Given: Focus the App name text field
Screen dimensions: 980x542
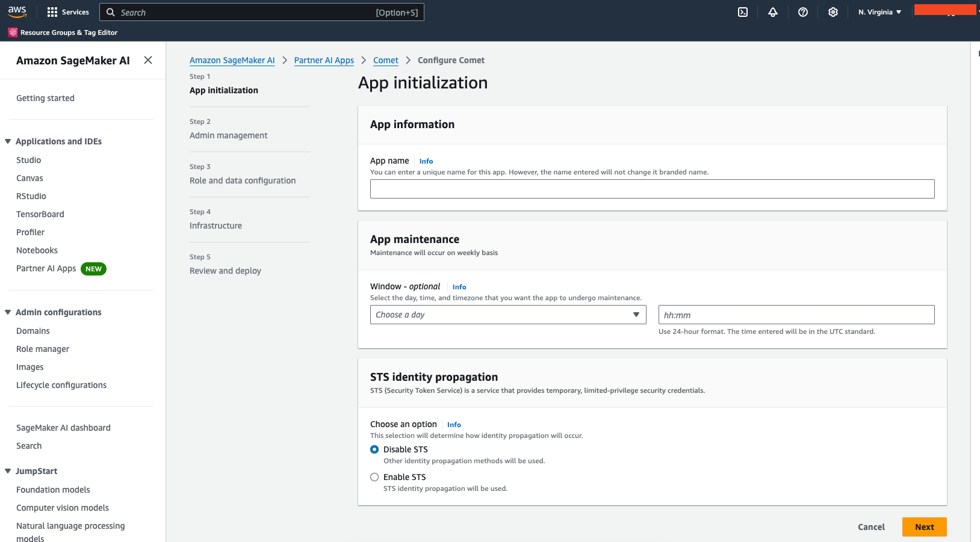Looking at the screenshot, I should [652, 189].
